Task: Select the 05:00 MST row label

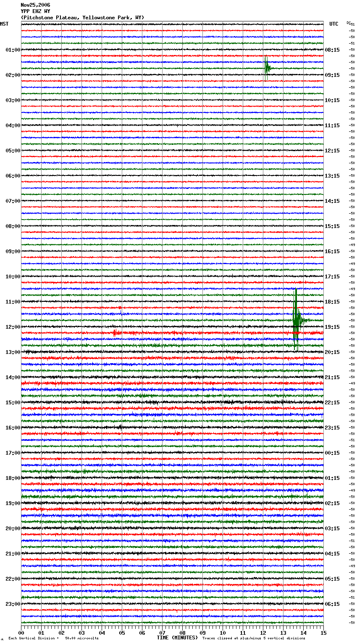Action: coord(13,151)
